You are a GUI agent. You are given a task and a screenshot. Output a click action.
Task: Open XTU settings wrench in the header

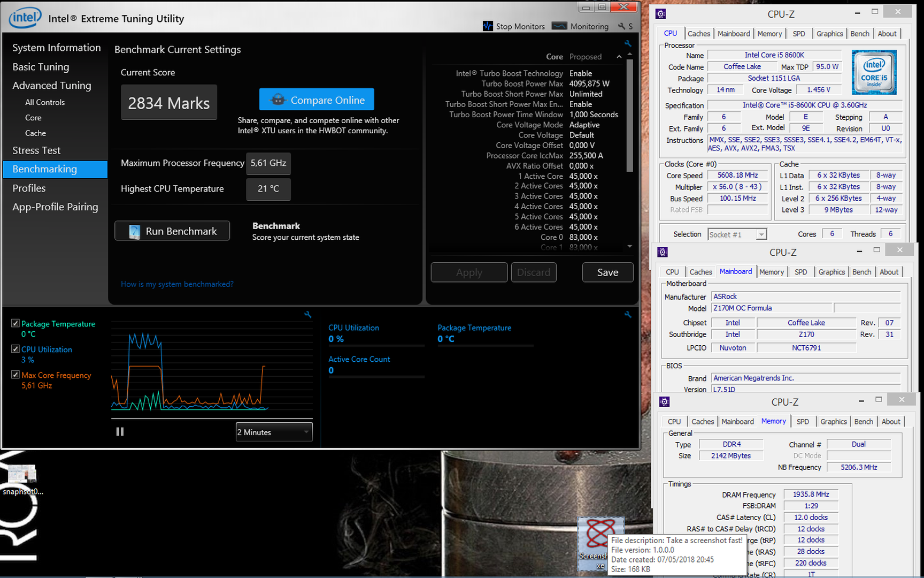(621, 26)
